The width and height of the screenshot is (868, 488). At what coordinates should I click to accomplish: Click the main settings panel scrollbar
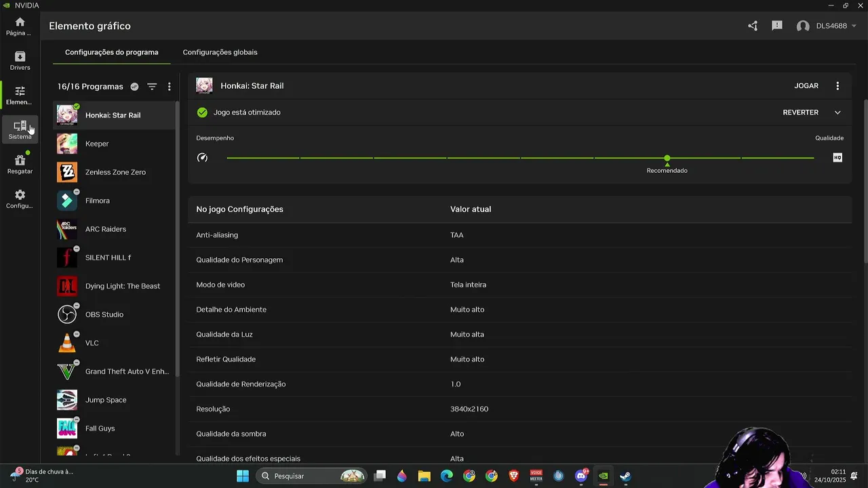(865, 182)
